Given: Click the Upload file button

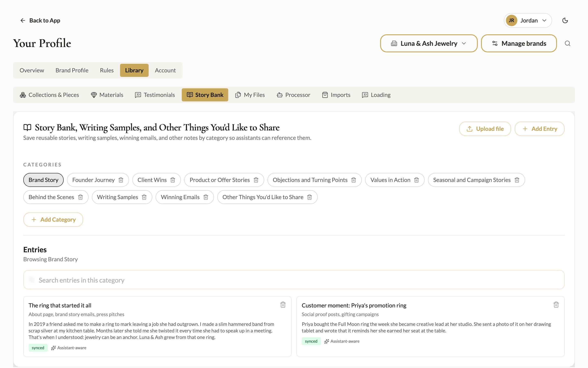Looking at the screenshot, I should [485, 129].
